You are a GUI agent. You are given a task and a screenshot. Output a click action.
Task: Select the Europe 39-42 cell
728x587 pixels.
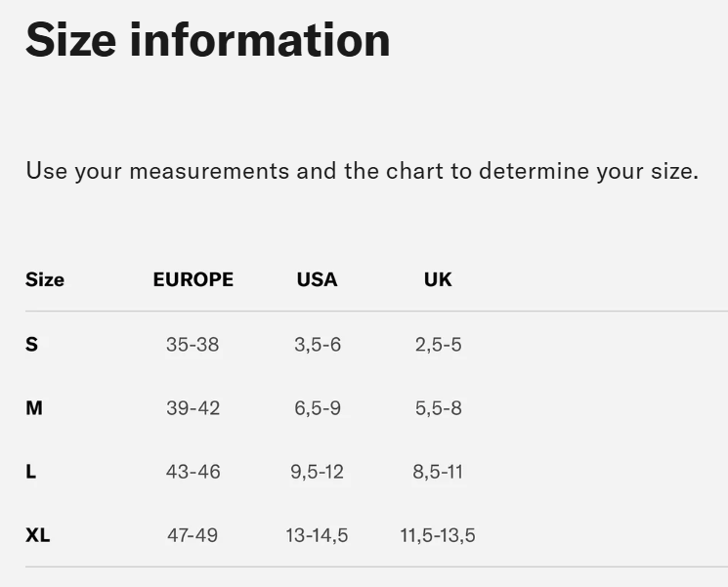pyautogui.click(x=193, y=407)
